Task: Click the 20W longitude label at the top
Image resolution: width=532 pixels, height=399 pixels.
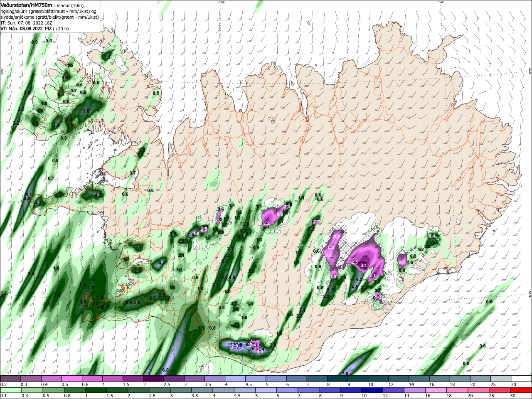Action: pyautogui.click(x=221, y=2)
